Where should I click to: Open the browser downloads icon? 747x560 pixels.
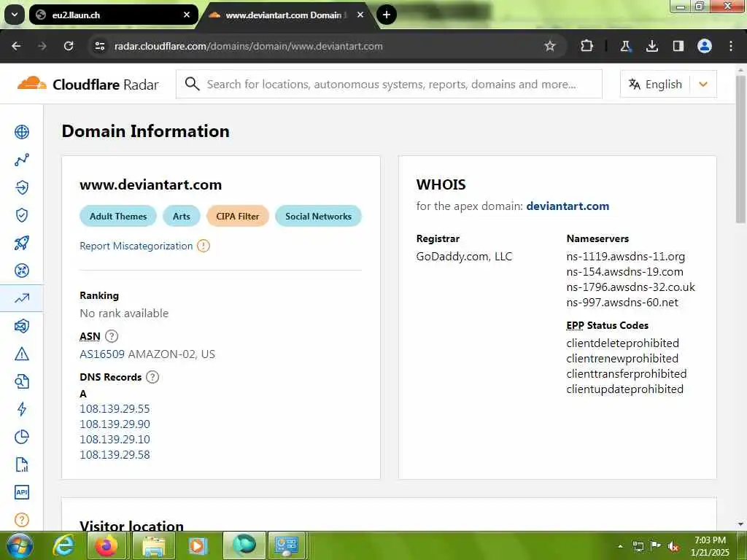pos(651,46)
